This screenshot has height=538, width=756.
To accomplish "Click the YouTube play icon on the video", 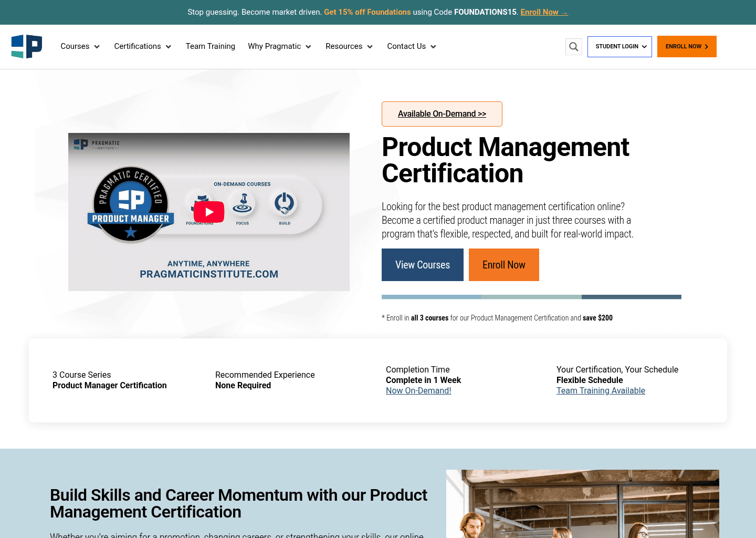I will [208, 212].
